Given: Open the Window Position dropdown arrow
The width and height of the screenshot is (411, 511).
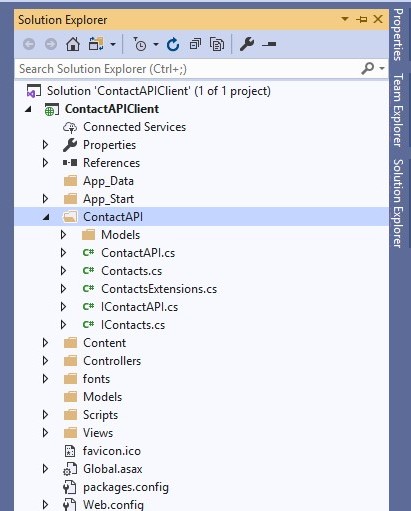Looking at the screenshot, I should (345, 19).
